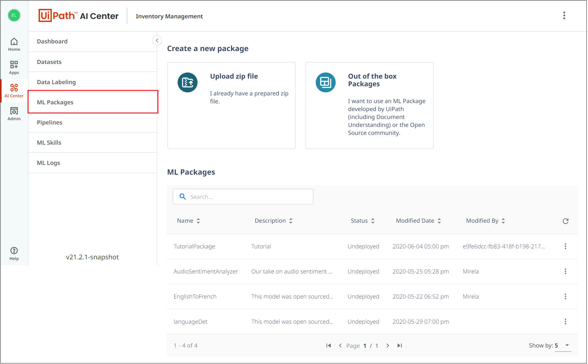588x364 pixels.
Task: Open the Datasets menu item
Action: click(92, 62)
